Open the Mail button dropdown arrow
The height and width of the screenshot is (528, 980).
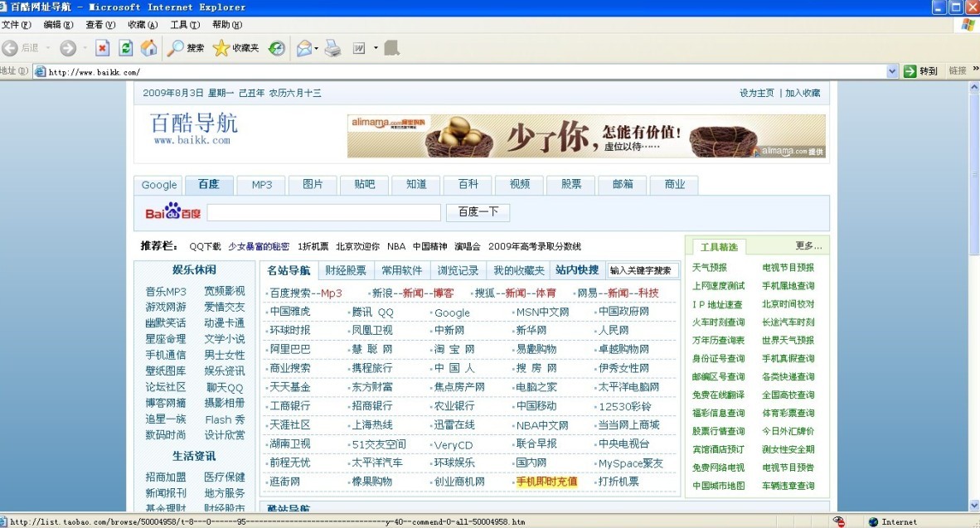[316, 48]
